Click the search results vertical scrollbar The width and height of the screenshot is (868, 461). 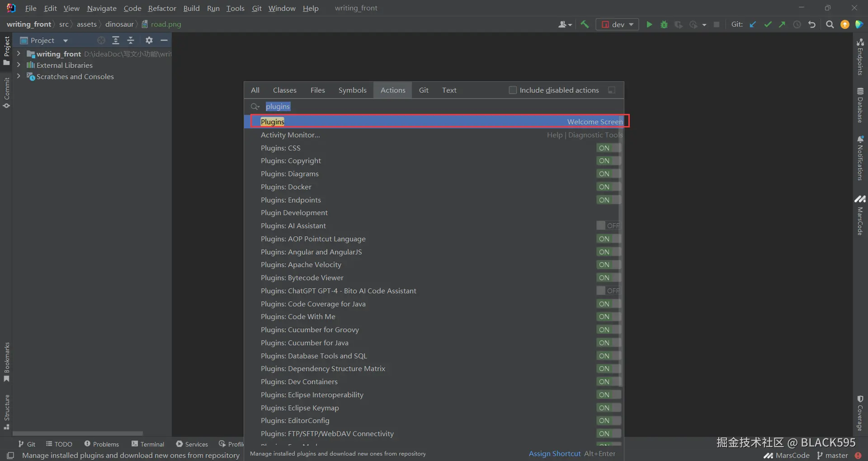click(622, 251)
